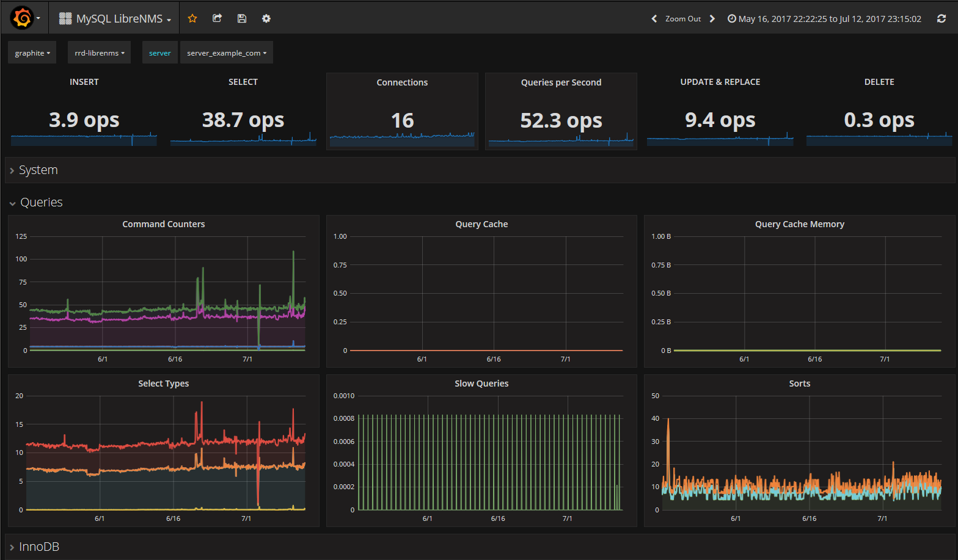Click the Zoom Out button
Image resolution: width=958 pixels, height=560 pixels.
tap(683, 19)
